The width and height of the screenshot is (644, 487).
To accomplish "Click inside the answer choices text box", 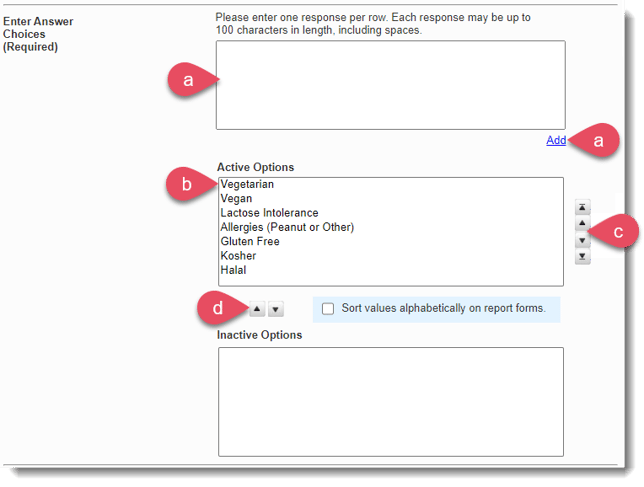I will (390, 85).
